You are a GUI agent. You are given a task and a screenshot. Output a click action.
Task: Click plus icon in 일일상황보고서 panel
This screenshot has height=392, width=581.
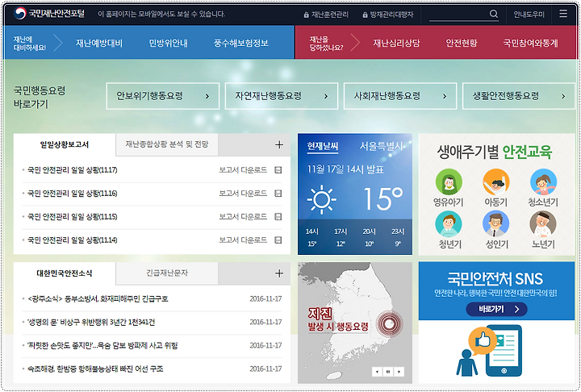[x=279, y=144]
